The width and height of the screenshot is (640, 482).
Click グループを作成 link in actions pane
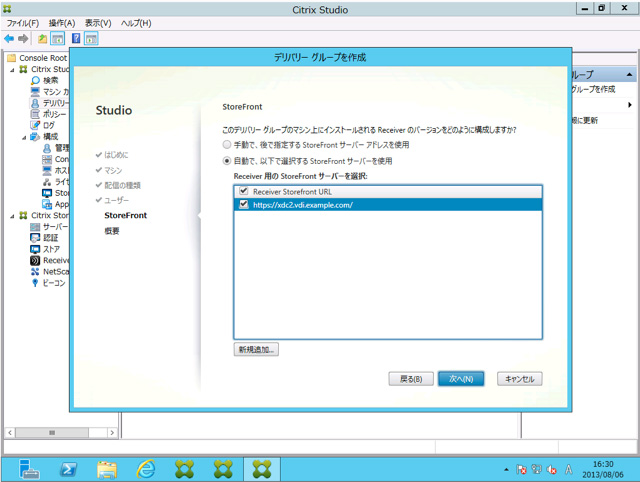[593, 89]
